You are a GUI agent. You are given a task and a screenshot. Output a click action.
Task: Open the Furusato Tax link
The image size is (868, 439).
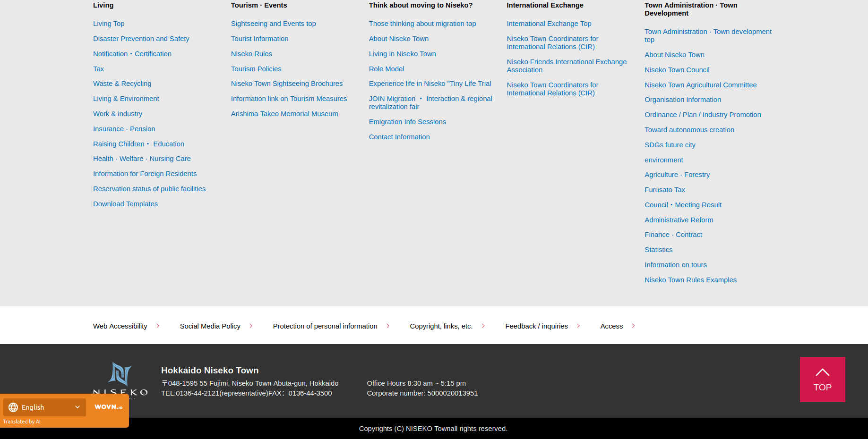coord(664,190)
